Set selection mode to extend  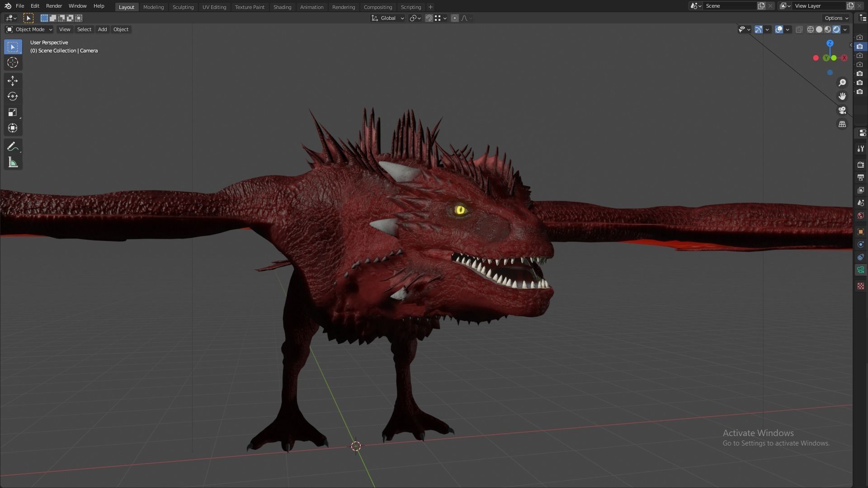[x=53, y=18]
